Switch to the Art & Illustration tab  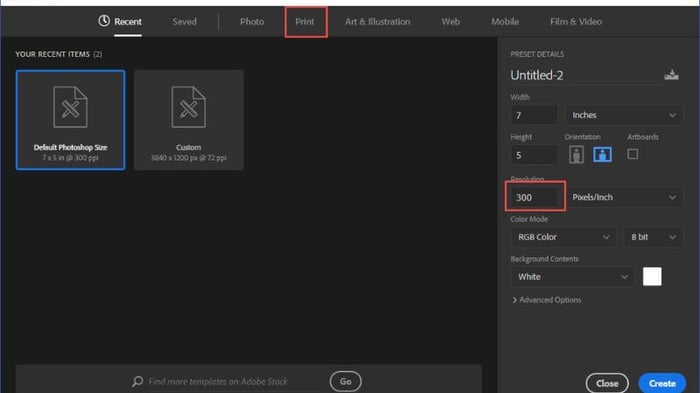[x=377, y=21]
